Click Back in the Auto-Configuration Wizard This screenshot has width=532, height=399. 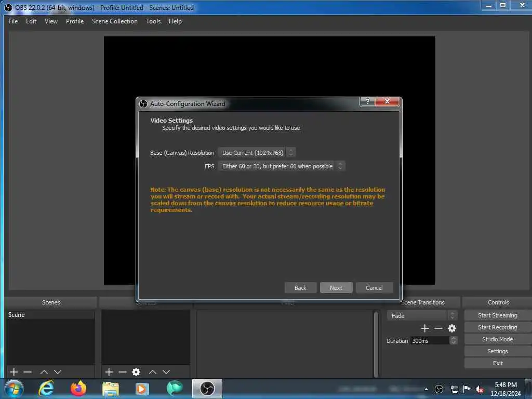[x=301, y=288]
